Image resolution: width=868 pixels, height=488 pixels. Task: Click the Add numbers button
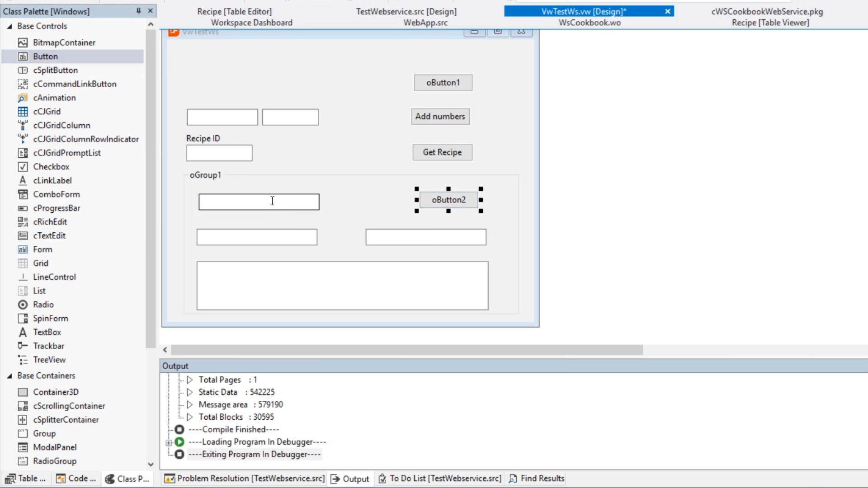[440, 117]
